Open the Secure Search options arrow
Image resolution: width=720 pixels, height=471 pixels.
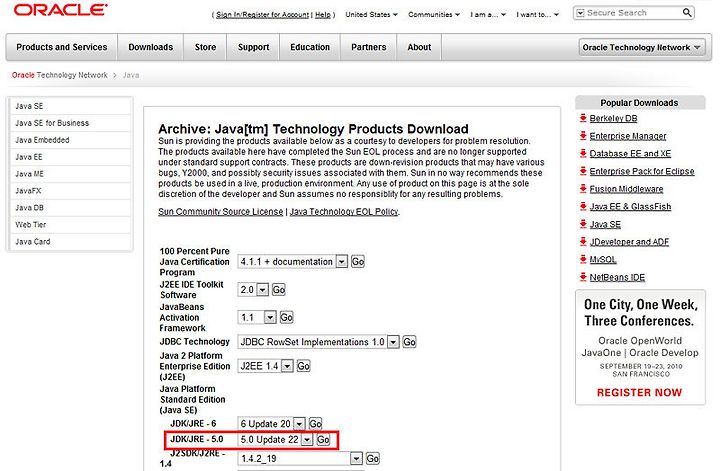click(580, 13)
